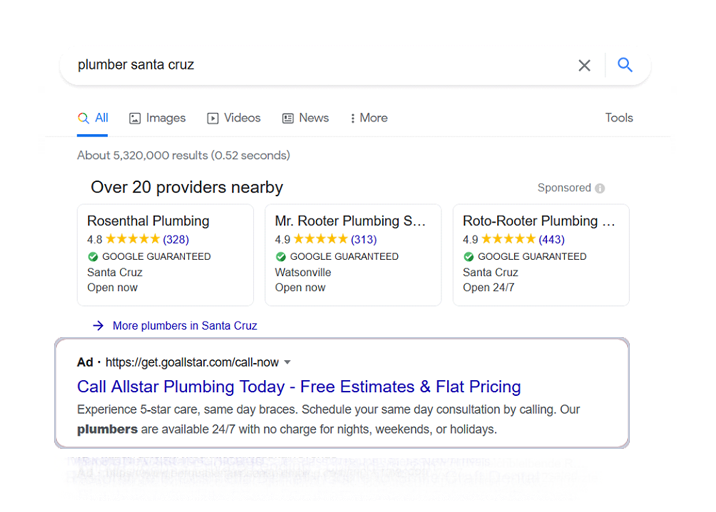Click the arrow icon beside More plumbers

pyautogui.click(x=98, y=326)
